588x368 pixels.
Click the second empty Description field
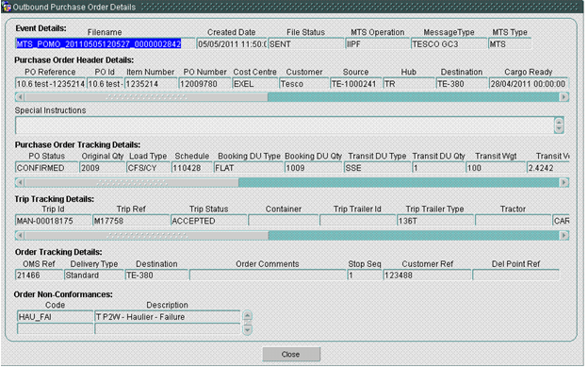click(167, 329)
